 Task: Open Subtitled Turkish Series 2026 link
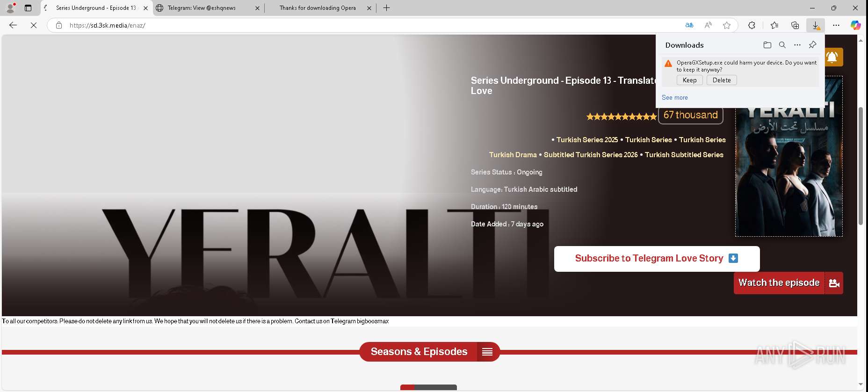pyautogui.click(x=591, y=155)
